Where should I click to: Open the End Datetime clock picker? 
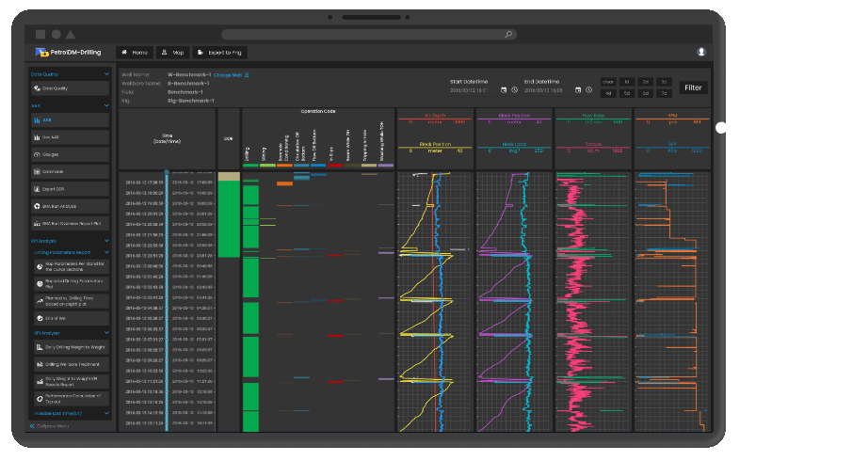588,90
